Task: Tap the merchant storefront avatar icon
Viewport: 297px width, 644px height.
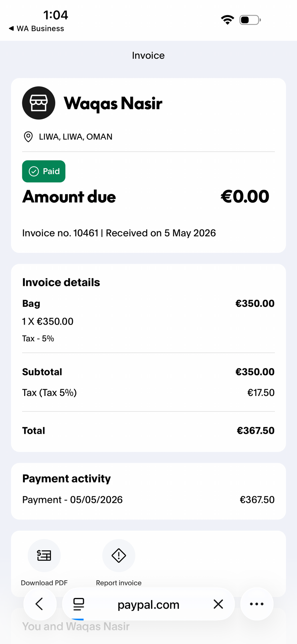Action: 39,103
